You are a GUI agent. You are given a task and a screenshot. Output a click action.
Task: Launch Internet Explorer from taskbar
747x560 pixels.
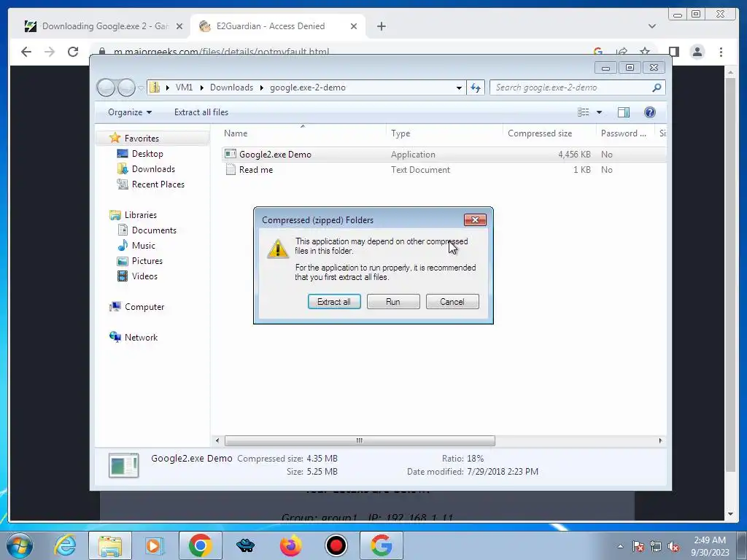point(65,545)
